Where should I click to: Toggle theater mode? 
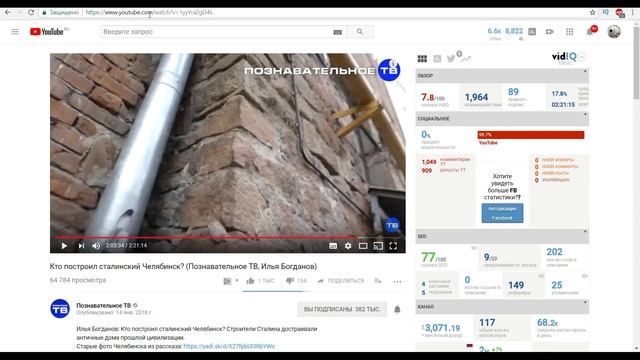coord(363,246)
